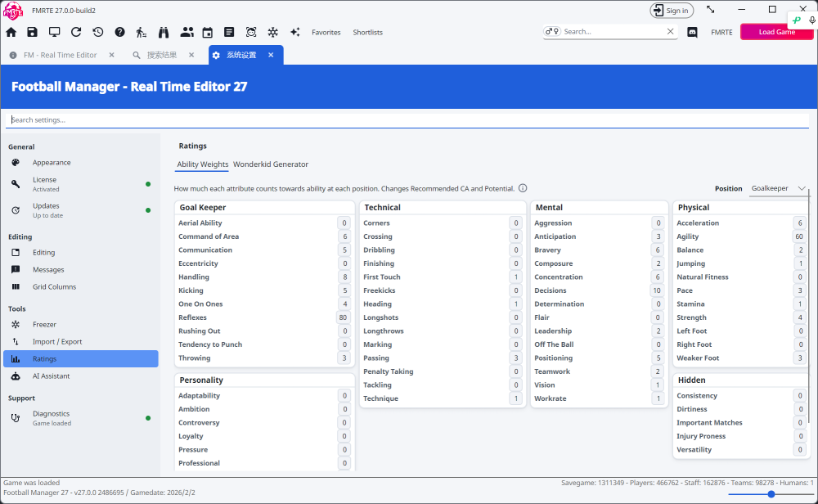Open Diagnostics under Support
Screen dimensions: 818x504
(x=81, y=418)
